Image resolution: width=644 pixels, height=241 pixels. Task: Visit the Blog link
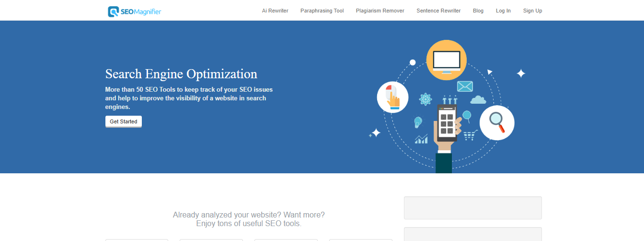[x=478, y=11]
